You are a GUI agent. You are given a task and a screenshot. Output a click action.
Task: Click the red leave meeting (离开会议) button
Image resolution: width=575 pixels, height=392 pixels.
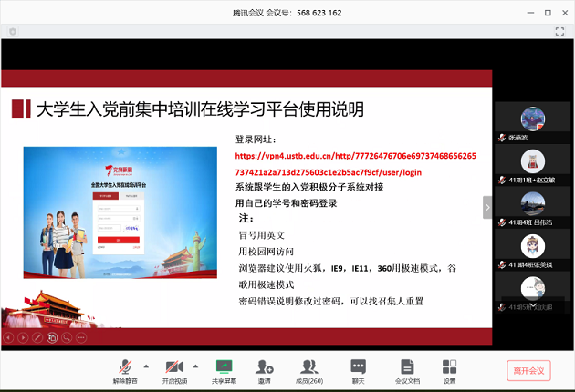click(528, 370)
